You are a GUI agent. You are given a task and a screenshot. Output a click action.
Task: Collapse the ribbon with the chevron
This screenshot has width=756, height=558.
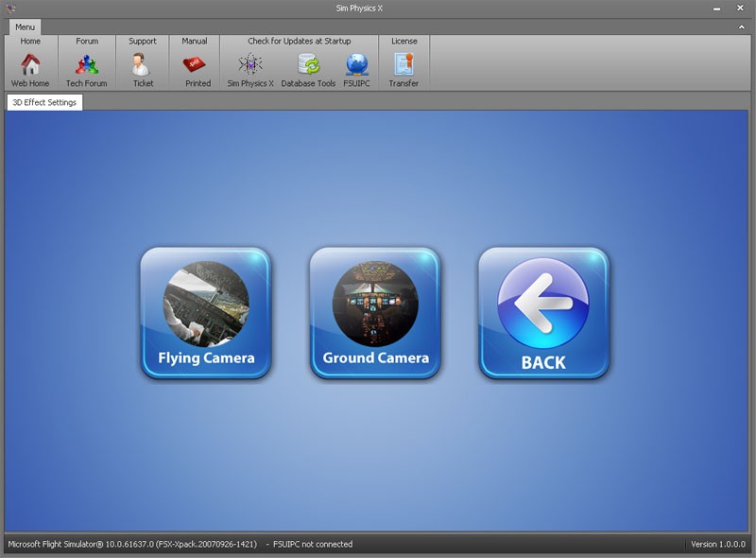coord(742,27)
